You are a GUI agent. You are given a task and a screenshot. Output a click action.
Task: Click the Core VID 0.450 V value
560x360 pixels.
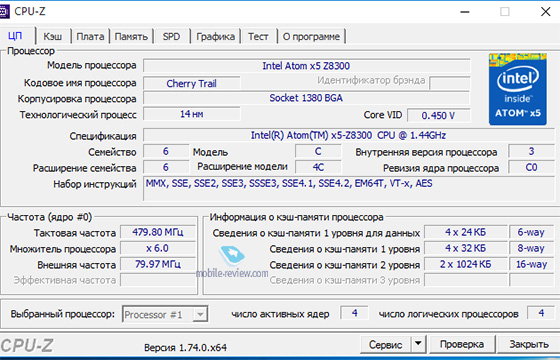[x=439, y=116]
